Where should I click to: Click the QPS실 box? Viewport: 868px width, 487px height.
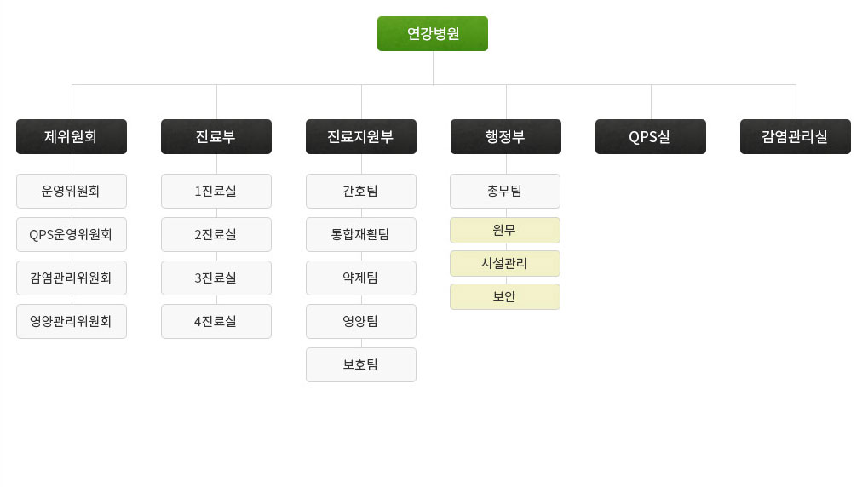651,137
